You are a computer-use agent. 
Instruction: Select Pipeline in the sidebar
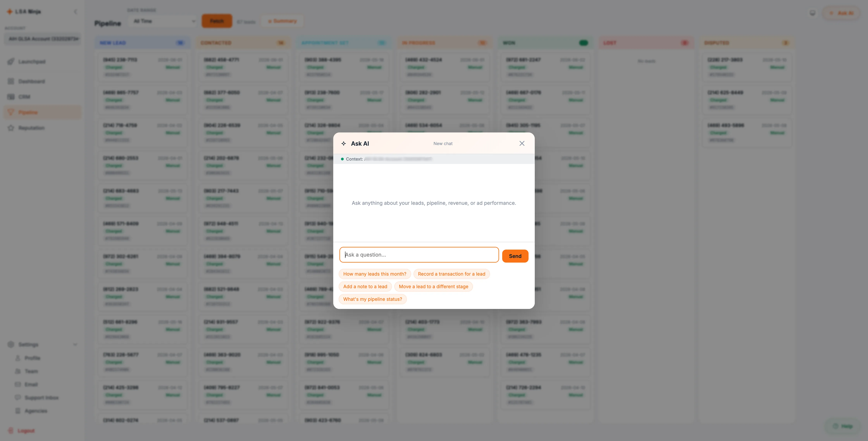pyautogui.click(x=42, y=112)
